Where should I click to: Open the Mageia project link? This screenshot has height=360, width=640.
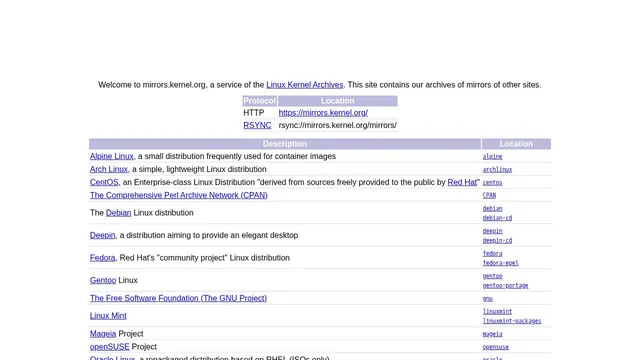click(103, 334)
